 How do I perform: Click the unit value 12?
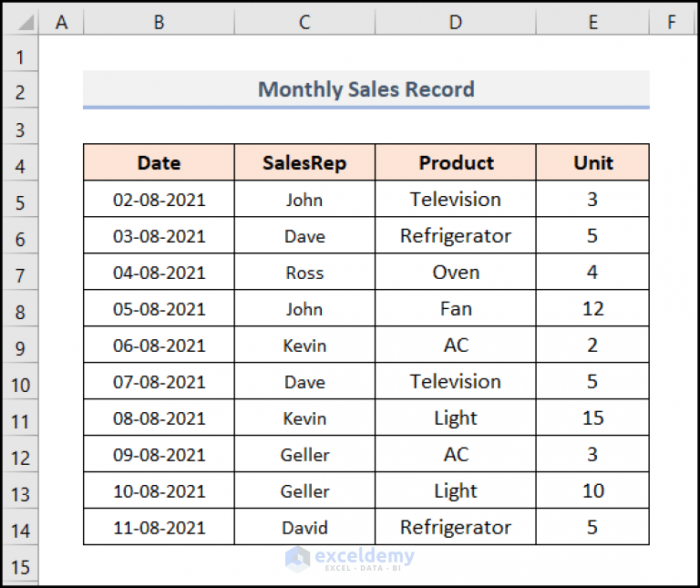tap(592, 308)
